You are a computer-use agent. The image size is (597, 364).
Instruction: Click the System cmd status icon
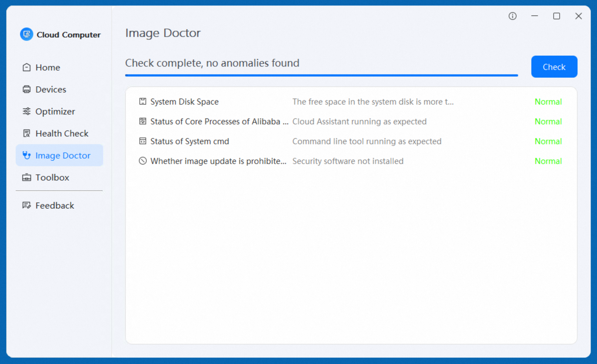click(x=142, y=141)
